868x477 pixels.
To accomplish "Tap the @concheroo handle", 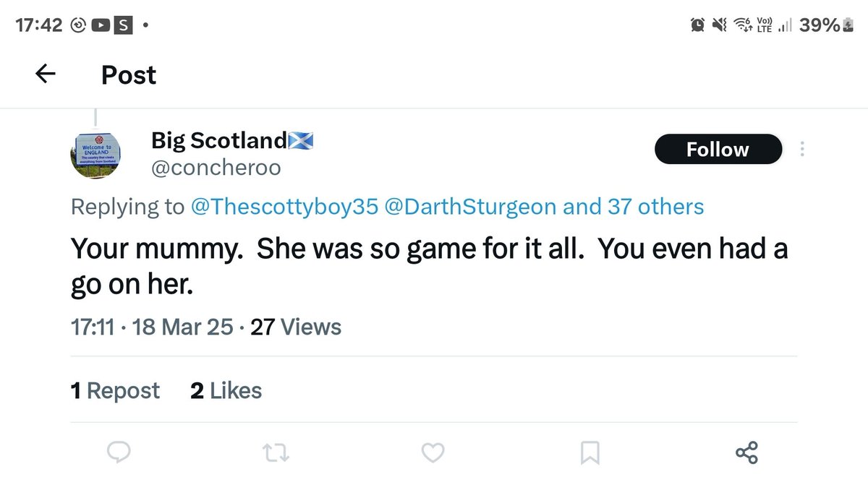I will [216, 168].
